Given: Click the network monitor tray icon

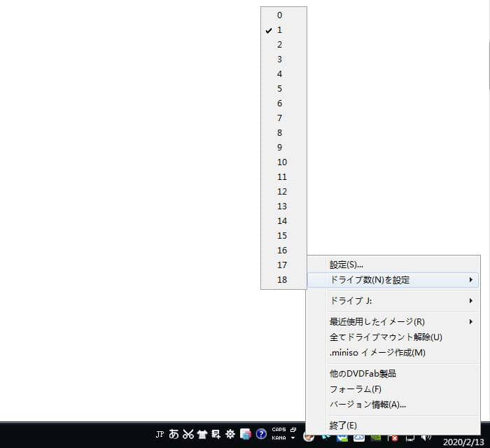Looking at the screenshot, I should (410, 437).
